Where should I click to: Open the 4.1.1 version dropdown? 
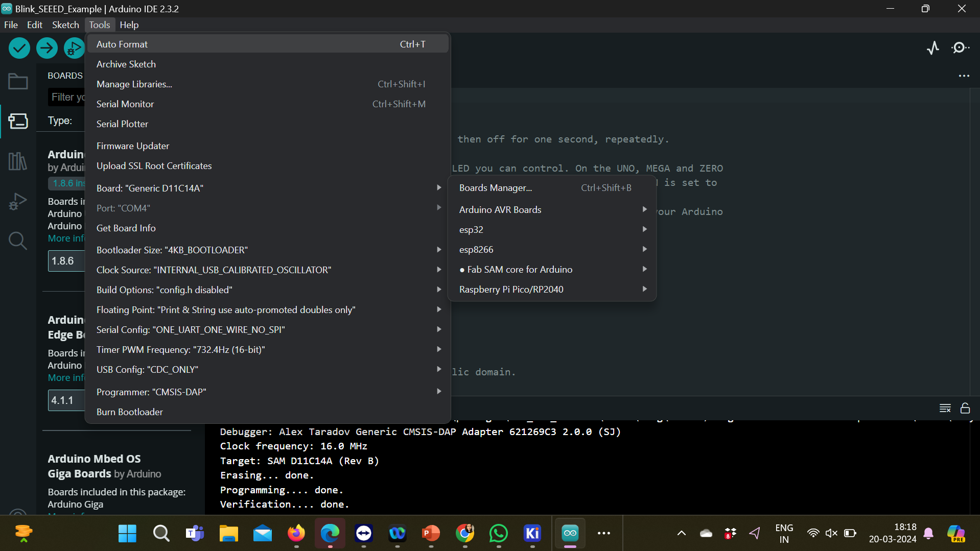[x=66, y=400]
